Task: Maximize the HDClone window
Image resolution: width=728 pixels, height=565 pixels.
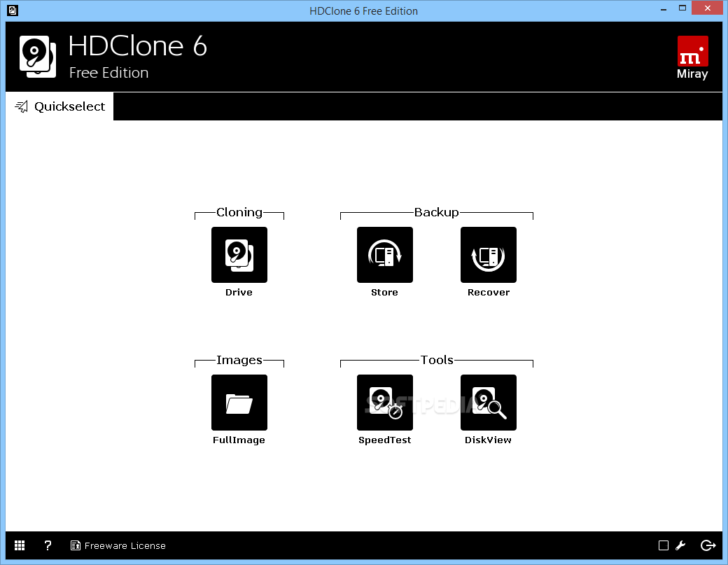Action: (x=682, y=8)
